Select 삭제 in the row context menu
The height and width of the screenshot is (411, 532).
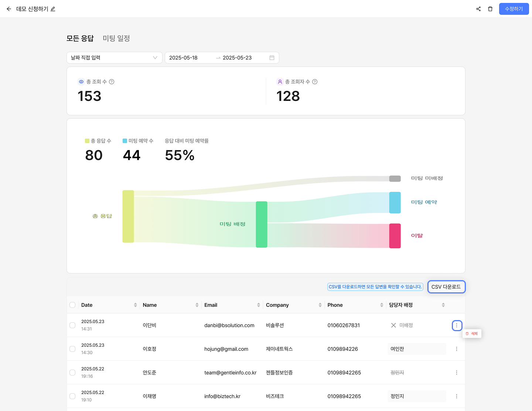(472, 334)
